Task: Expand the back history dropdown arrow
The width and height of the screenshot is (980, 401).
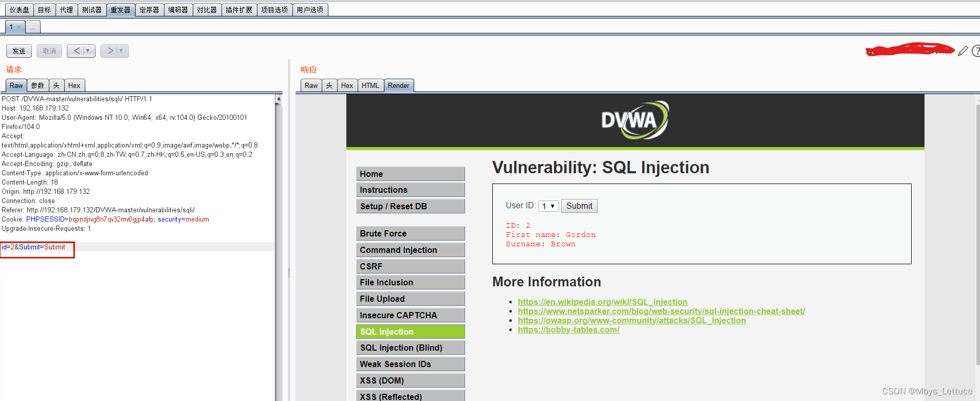Action: (88, 51)
